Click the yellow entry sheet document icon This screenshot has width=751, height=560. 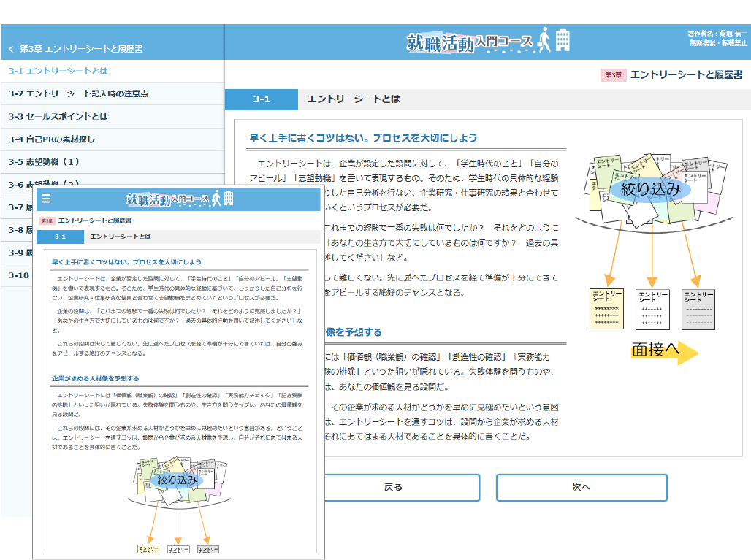click(x=607, y=308)
